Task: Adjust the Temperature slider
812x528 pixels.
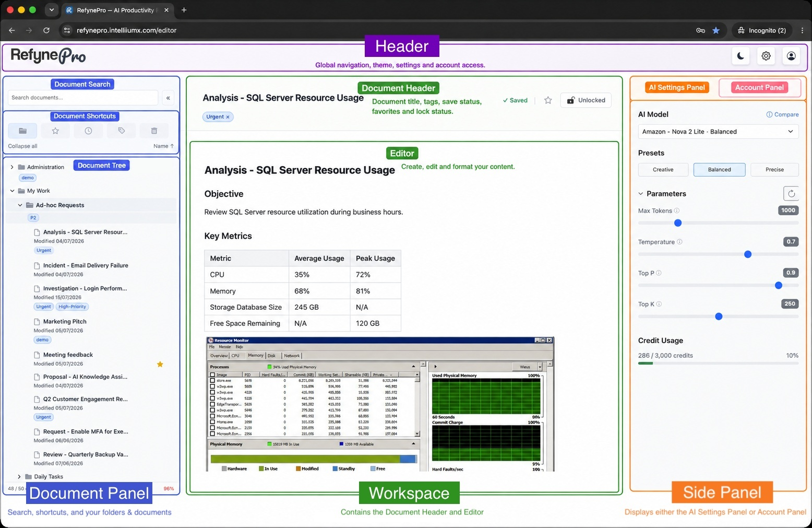Action: [x=718, y=254]
